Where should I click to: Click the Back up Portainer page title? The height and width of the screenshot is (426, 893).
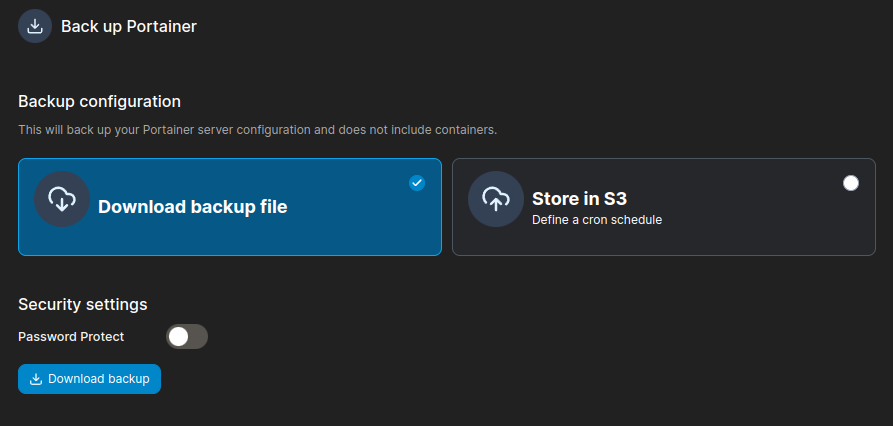129,27
